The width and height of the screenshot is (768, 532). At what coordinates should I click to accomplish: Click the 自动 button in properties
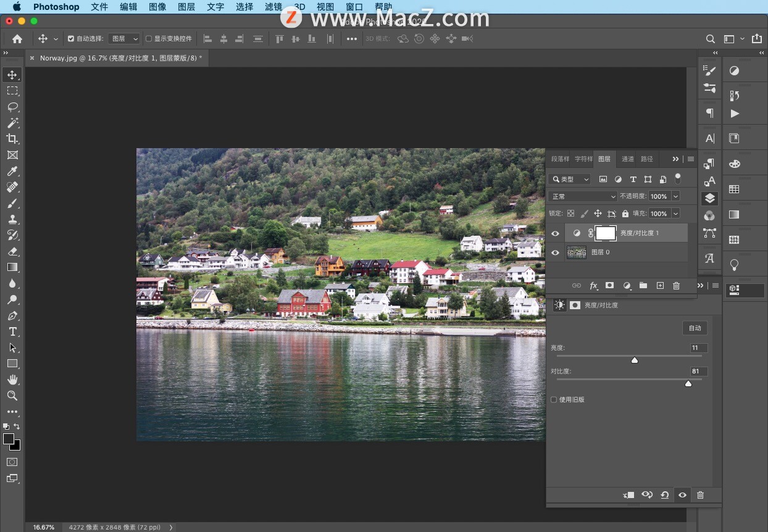(695, 328)
